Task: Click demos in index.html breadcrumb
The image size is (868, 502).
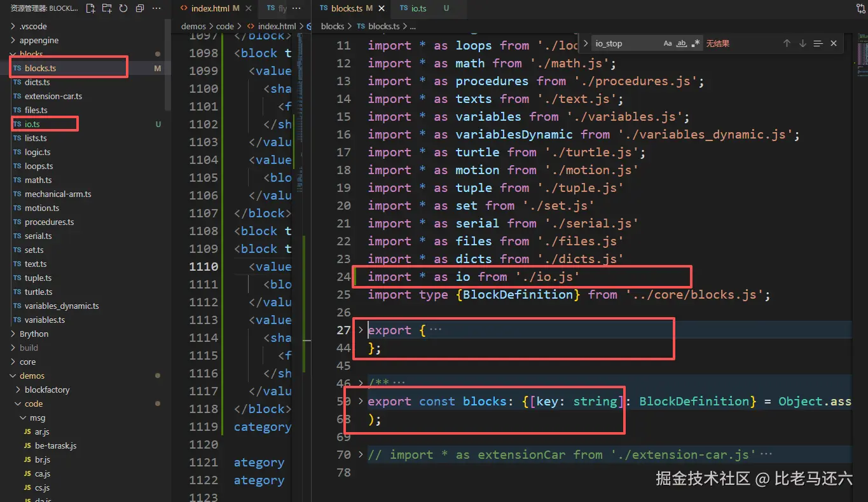Action: (193, 26)
